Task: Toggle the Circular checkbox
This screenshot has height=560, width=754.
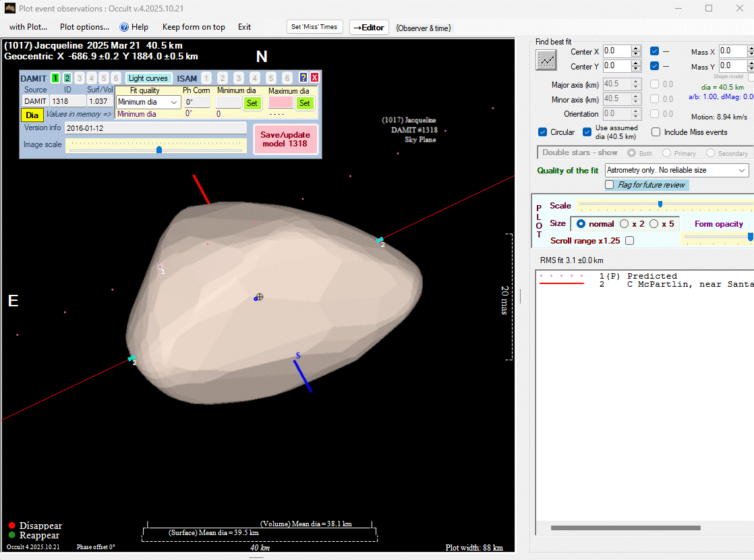Action: (543, 132)
